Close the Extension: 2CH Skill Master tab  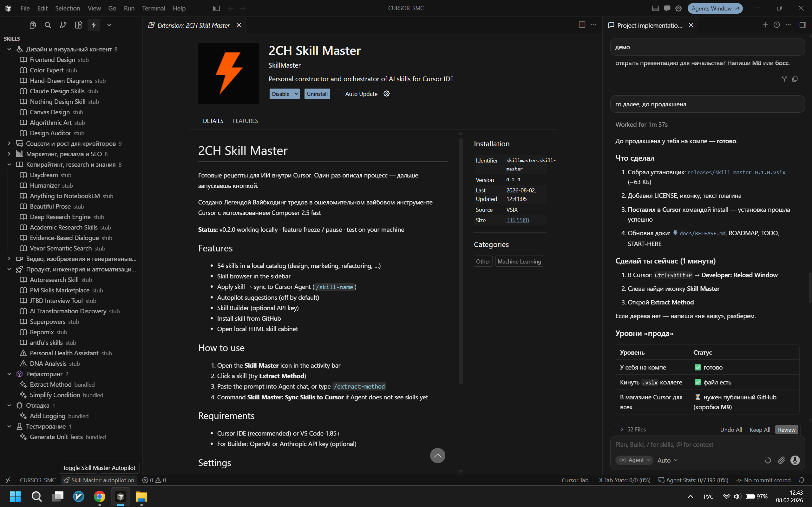(x=239, y=25)
